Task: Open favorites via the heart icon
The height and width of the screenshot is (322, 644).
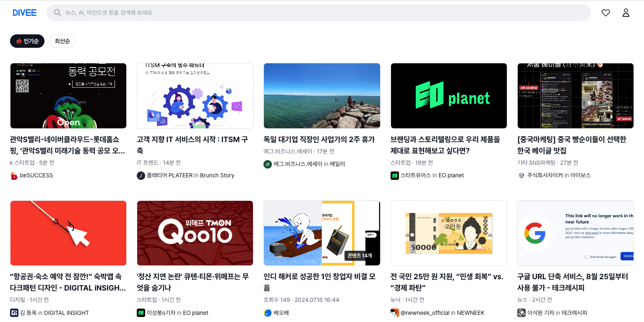Action: tap(606, 13)
